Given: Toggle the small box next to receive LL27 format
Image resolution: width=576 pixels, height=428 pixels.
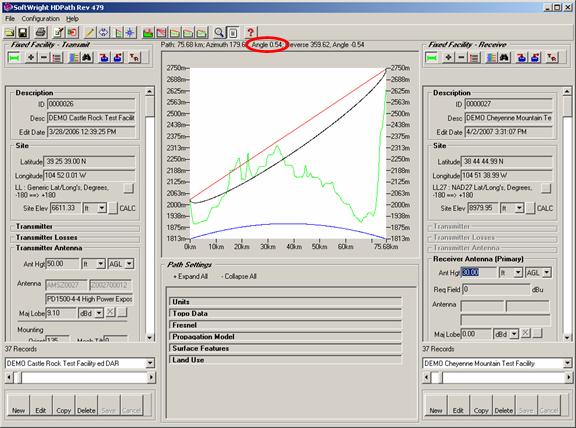Looking at the screenshot, I should [546, 188].
